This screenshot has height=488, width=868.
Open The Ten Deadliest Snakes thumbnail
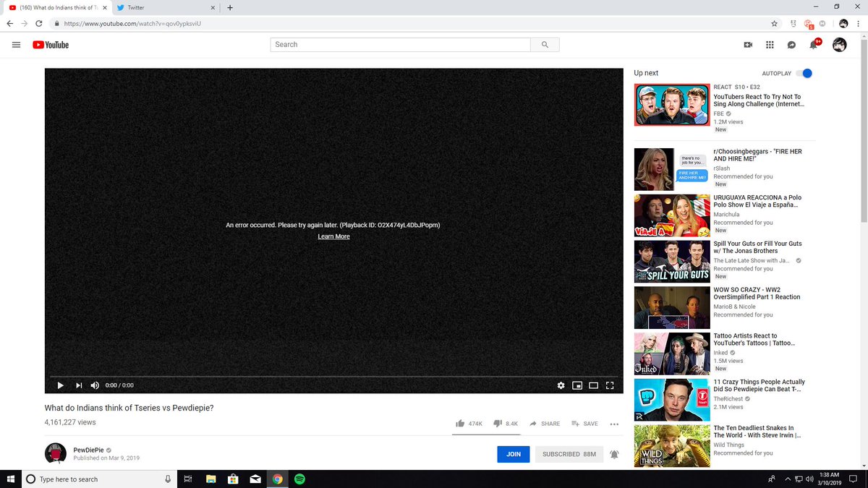click(672, 446)
